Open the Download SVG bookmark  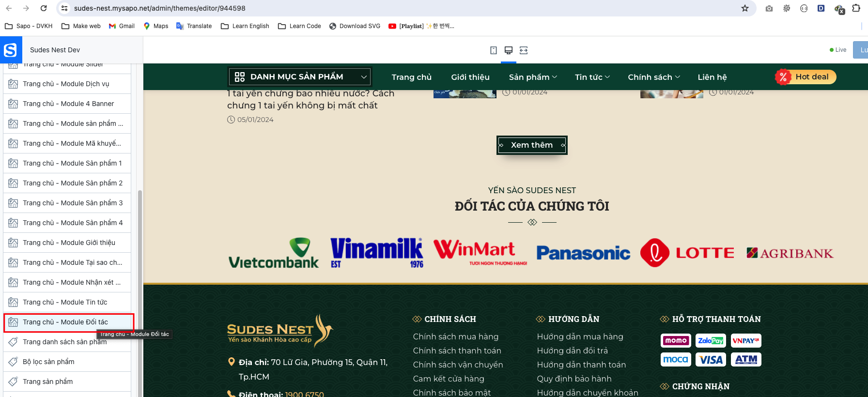pyautogui.click(x=355, y=26)
